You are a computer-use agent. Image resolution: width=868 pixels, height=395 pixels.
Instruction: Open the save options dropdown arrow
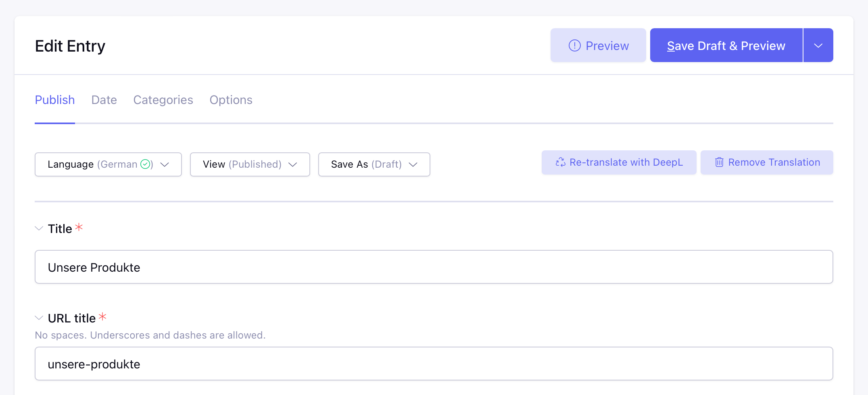pyautogui.click(x=818, y=46)
